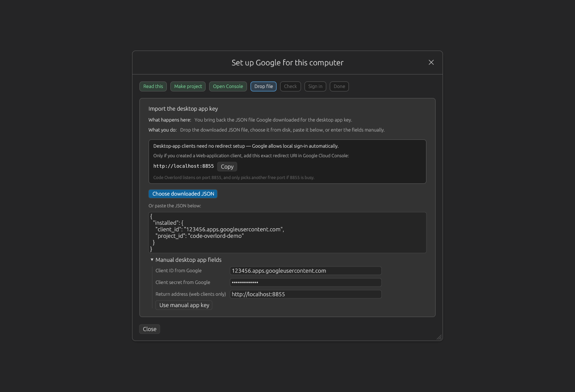
Task: Click the "project_id" line in the JSON
Action: point(200,236)
